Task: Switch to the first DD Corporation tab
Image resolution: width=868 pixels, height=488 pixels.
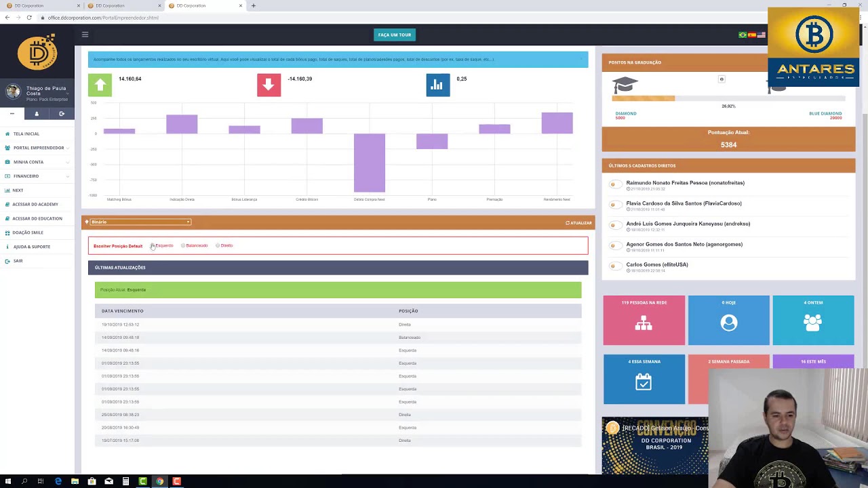Action: 41,5
